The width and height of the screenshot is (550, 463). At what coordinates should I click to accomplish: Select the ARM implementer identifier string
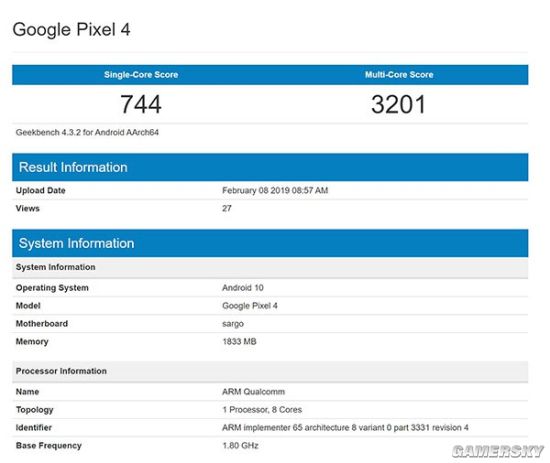(345, 428)
